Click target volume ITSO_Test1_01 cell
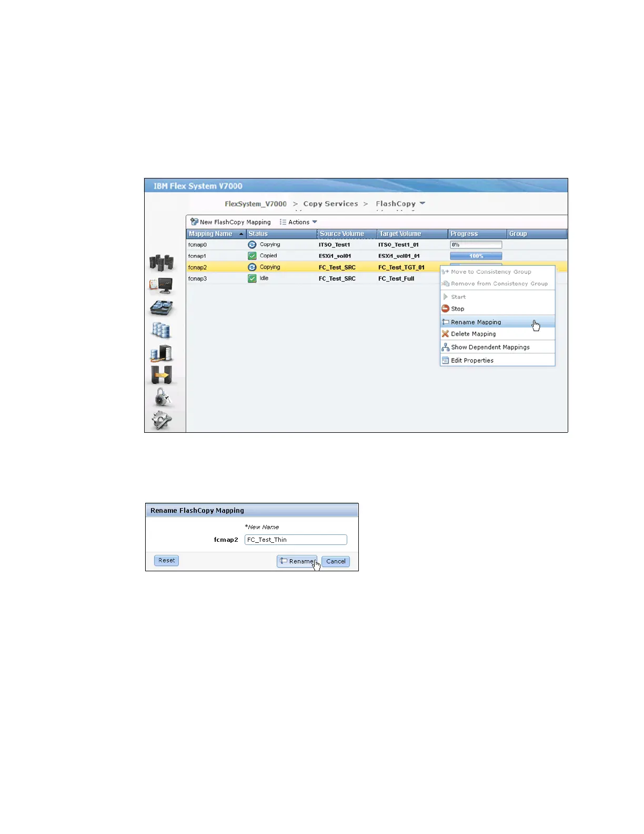The image size is (644, 834). (399, 245)
